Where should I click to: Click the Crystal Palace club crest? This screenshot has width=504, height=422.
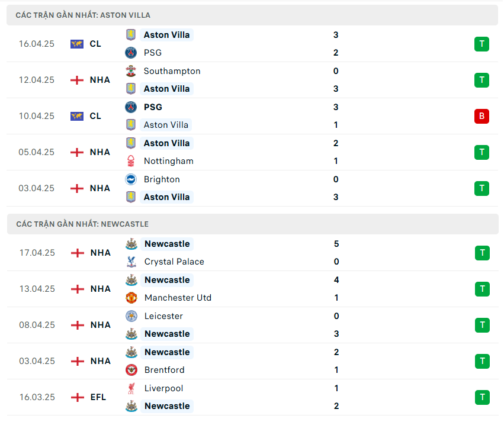click(x=131, y=262)
